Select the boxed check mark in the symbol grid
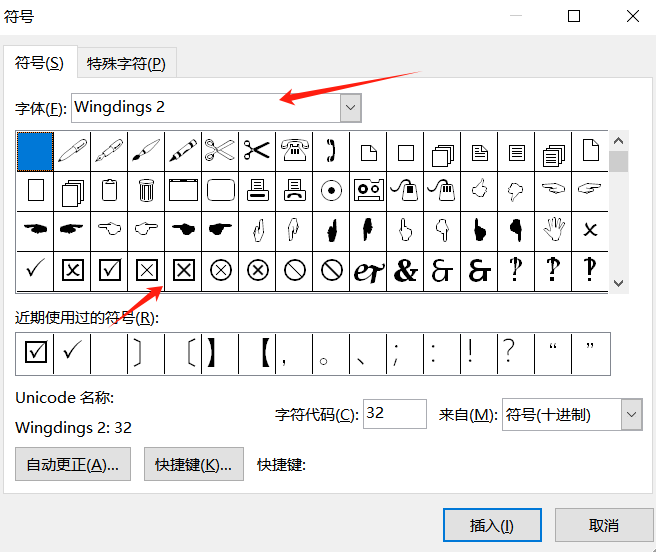The height and width of the screenshot is (552, 656). tap(109, 270)
